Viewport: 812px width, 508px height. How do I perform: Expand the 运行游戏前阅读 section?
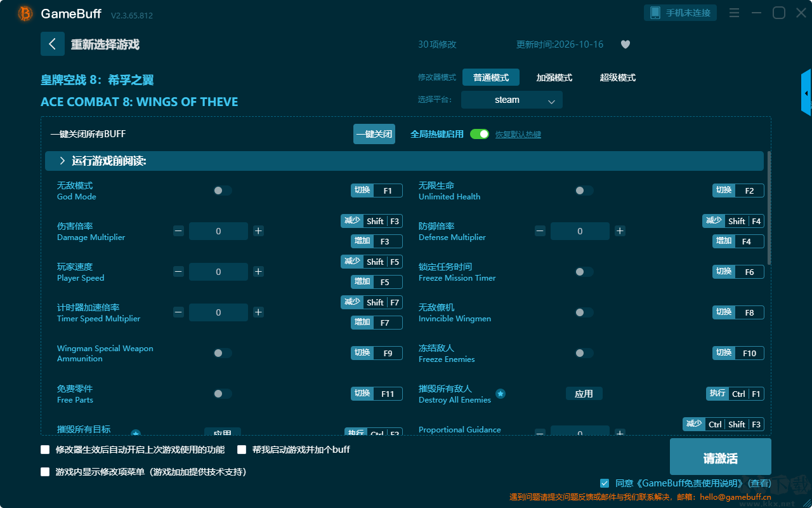[404, 161]
